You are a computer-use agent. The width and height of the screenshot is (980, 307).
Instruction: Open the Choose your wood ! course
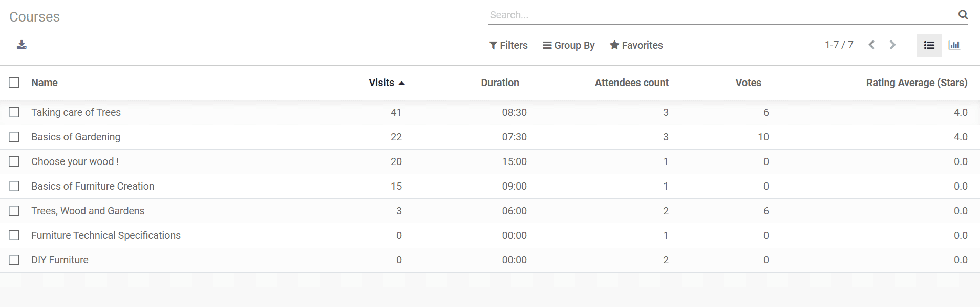click(x=75, y=161)
